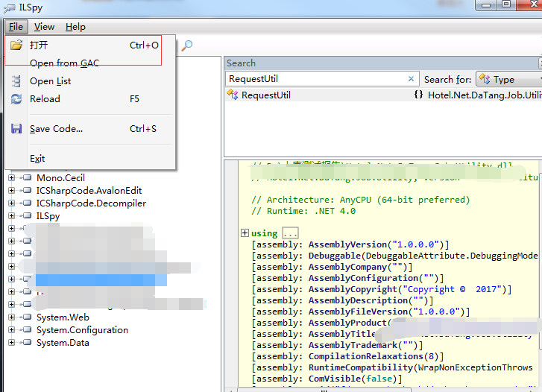Click the Reload refresh icon
The image size is (542, 392).
point(16,99)
